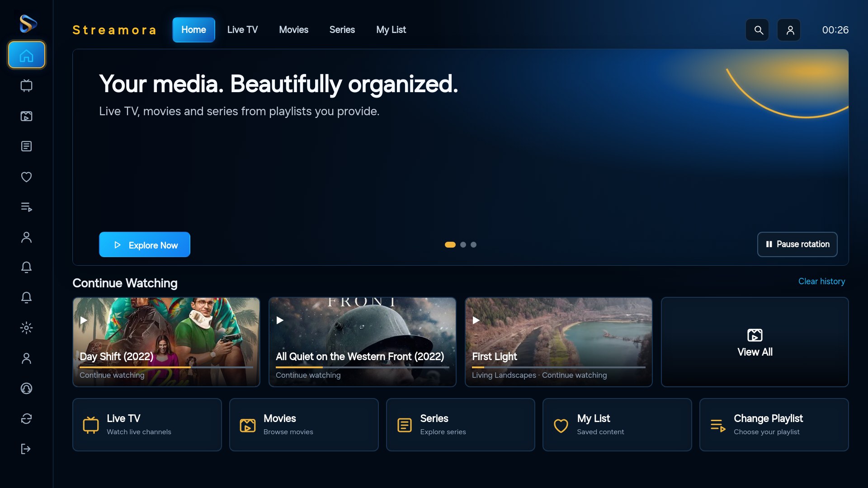
Task: Open search with the magnifier icon
Action: coord(757,30)
